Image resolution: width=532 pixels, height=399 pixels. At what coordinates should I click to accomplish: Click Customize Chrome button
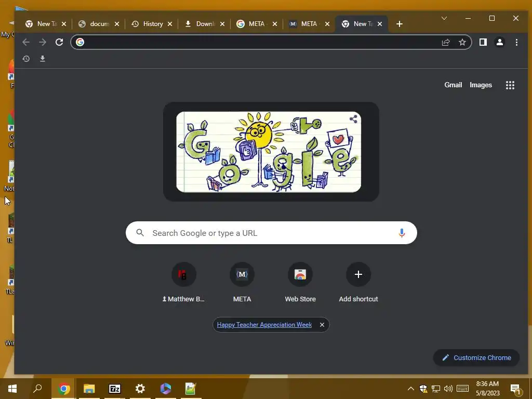[x=476, y=357]
